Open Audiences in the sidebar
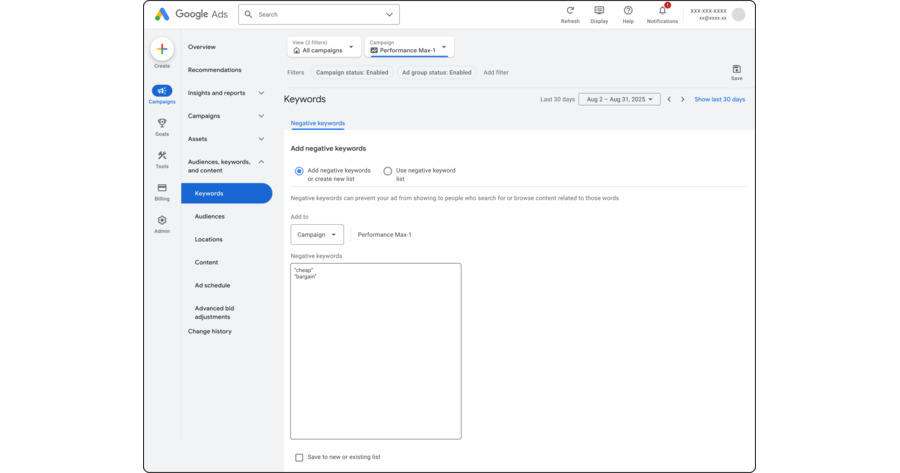The width and height of the screenshot is (900, 473). 210,216
